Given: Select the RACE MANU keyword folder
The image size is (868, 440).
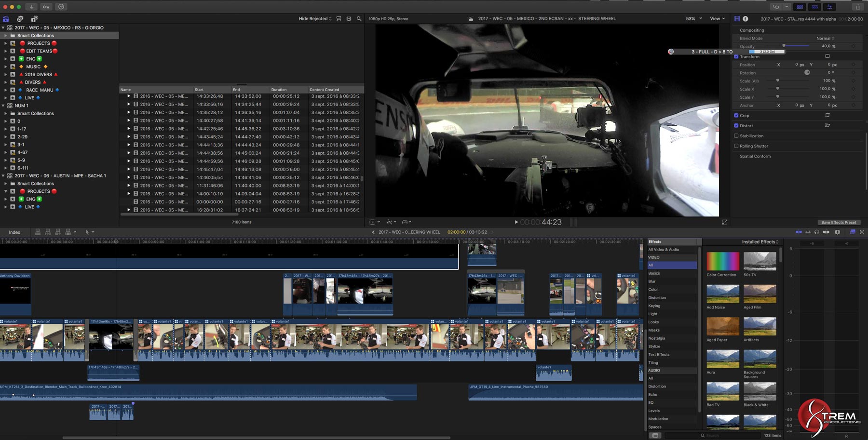Looking at the screenshot, I should [40, 90].
